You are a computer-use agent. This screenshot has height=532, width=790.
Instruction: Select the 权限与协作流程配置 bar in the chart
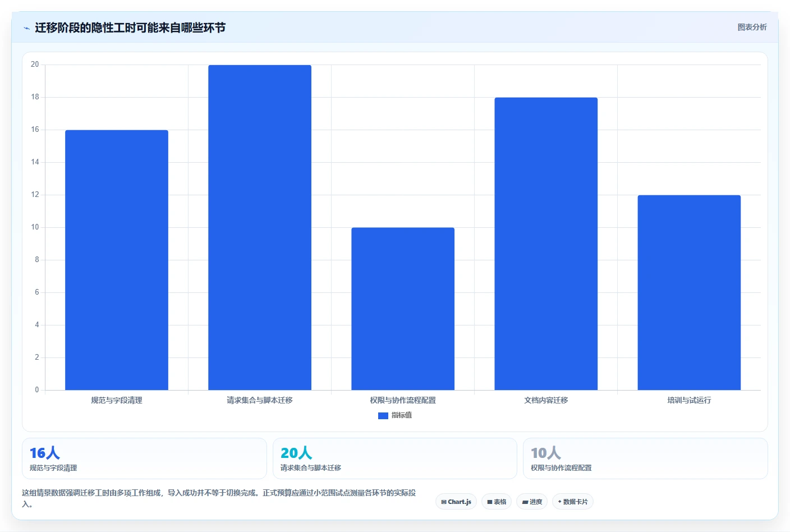pyautogui.click(x=403, y=309)
